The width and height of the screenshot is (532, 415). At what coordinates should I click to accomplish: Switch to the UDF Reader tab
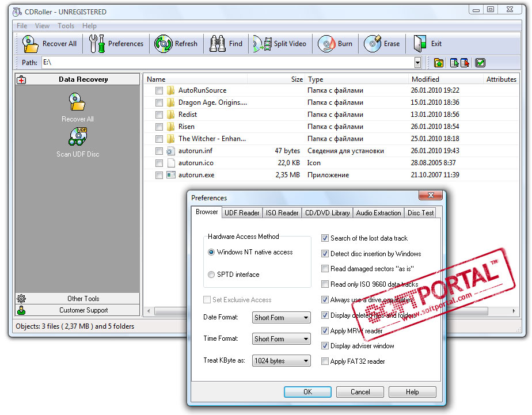click(242, 213)
